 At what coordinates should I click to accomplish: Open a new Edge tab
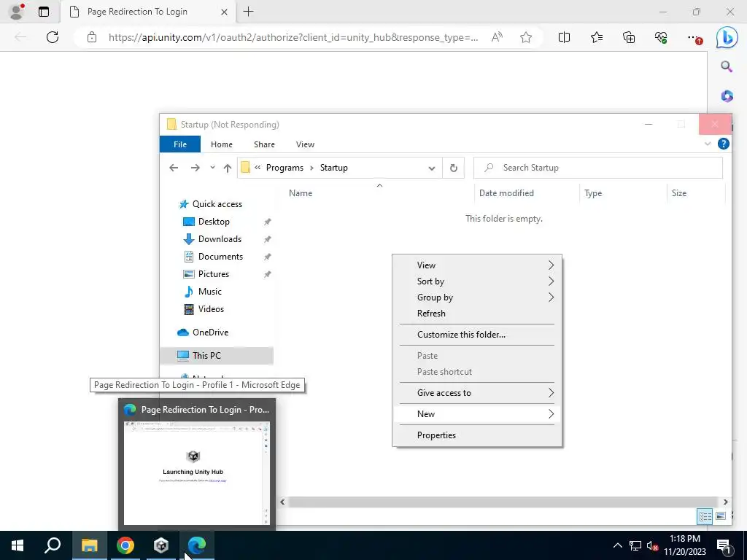coord(248,12)
